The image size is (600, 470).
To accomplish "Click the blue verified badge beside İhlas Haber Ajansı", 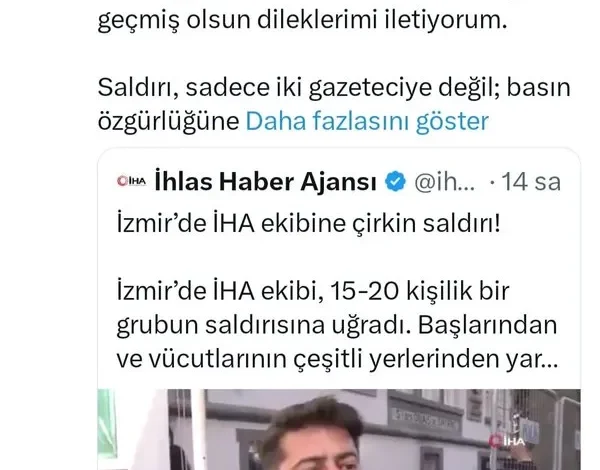I will [395, 181].
